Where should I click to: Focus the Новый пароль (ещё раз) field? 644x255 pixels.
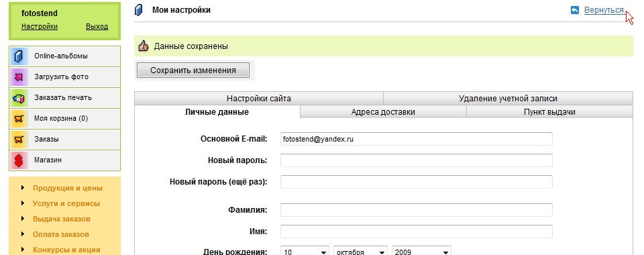point(417,181)
